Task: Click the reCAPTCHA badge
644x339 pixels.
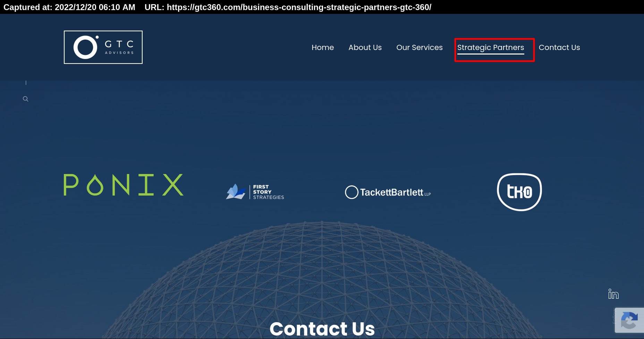Action: 629,320
